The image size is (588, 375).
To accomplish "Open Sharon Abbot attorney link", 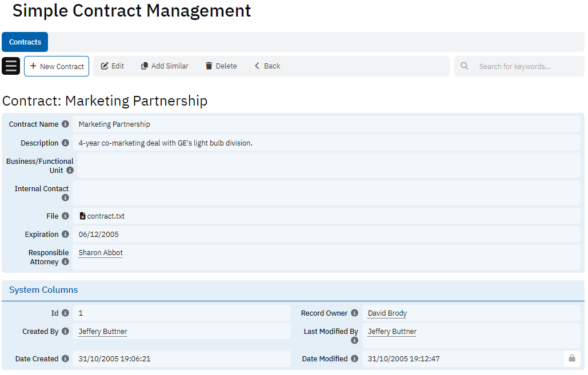I will click(101, 253).
